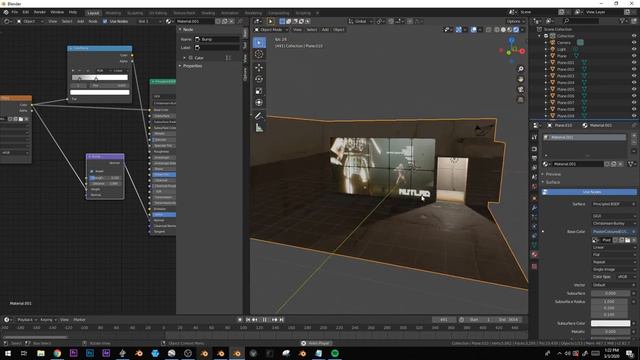Open the Object Mode dropdown

coord(271,30)
